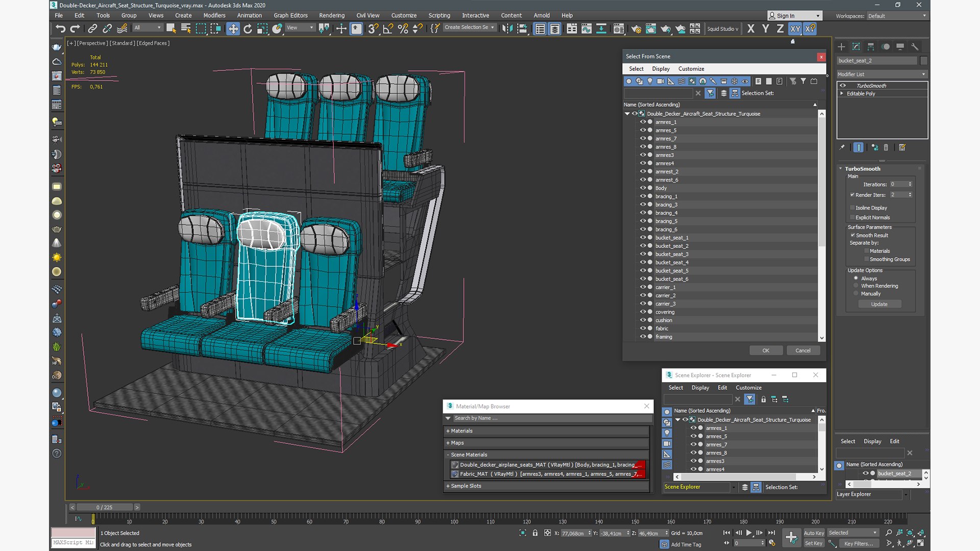Open the Workspaces Default dropdown

pos(897,16)
